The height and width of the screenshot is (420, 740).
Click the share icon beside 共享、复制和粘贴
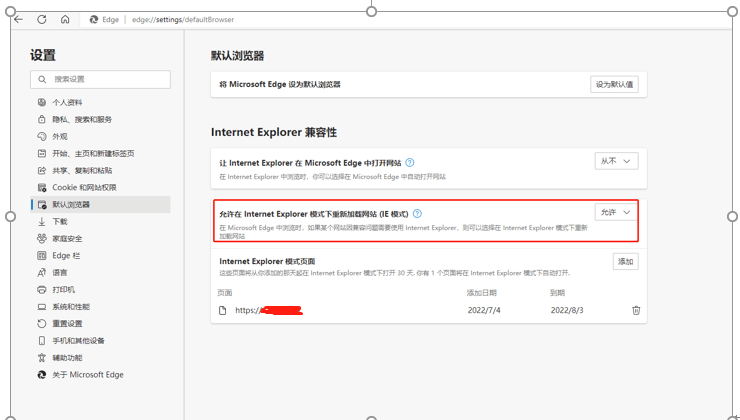tap(42, 170)
